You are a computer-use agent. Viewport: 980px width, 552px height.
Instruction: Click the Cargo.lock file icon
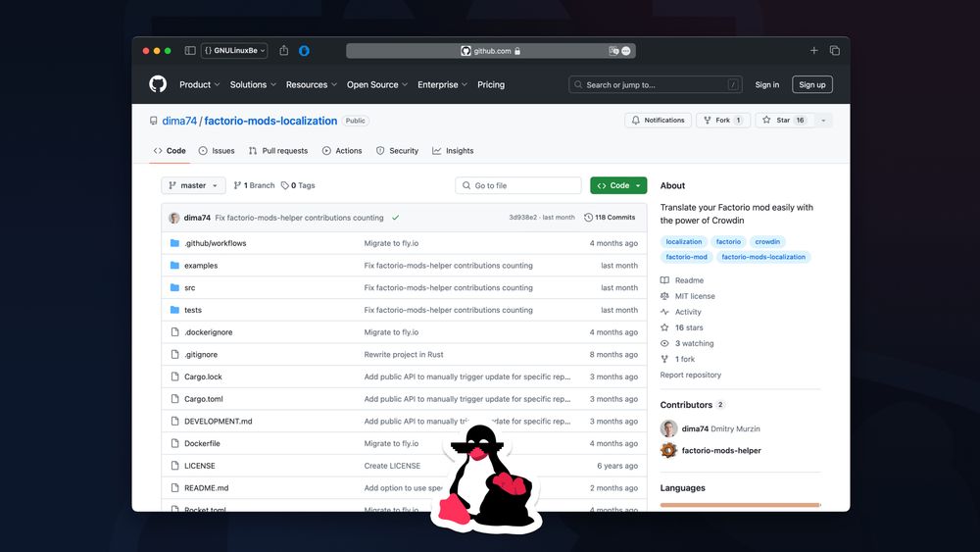(x=175, y=376)
